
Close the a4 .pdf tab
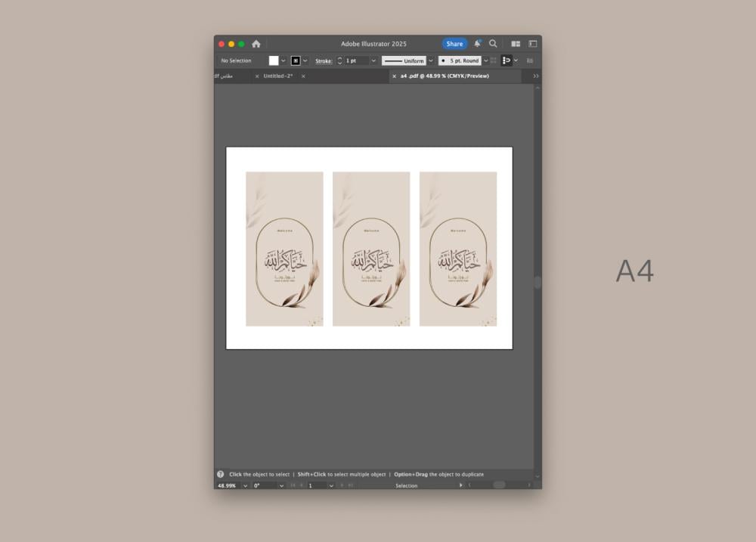click(x=394, y=76)
